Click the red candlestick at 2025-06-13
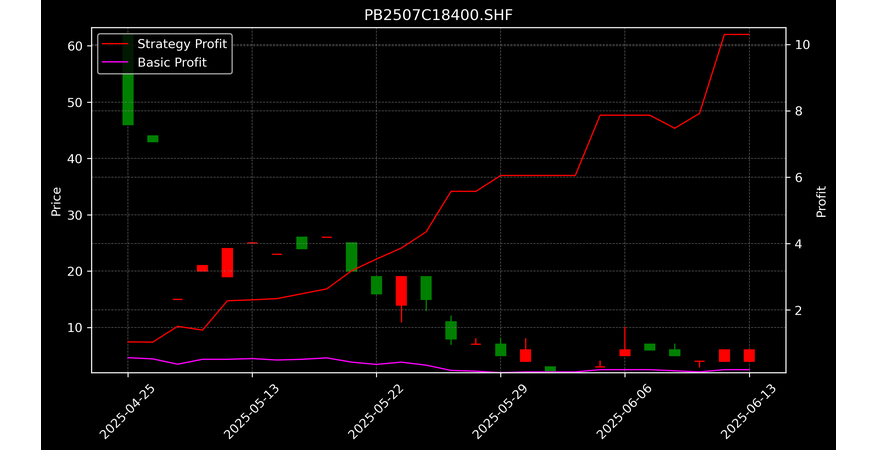Viewport: 878px width, 450px height. click(749, 355)
